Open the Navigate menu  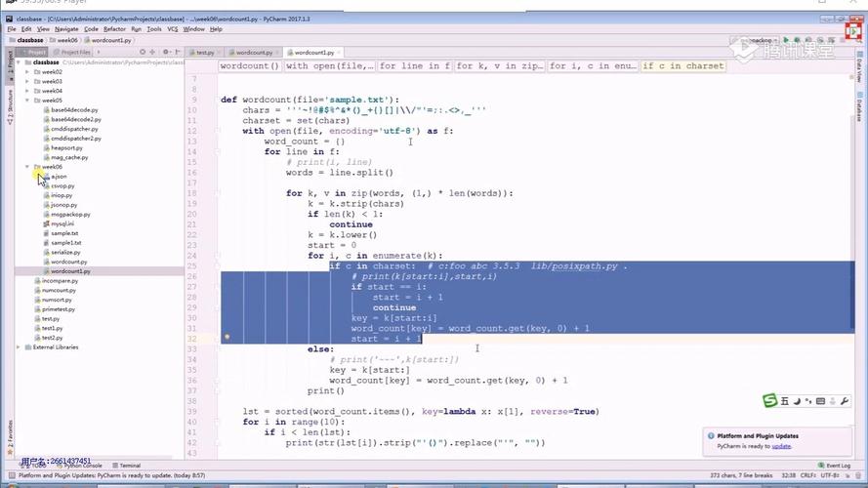coord(66,28)
